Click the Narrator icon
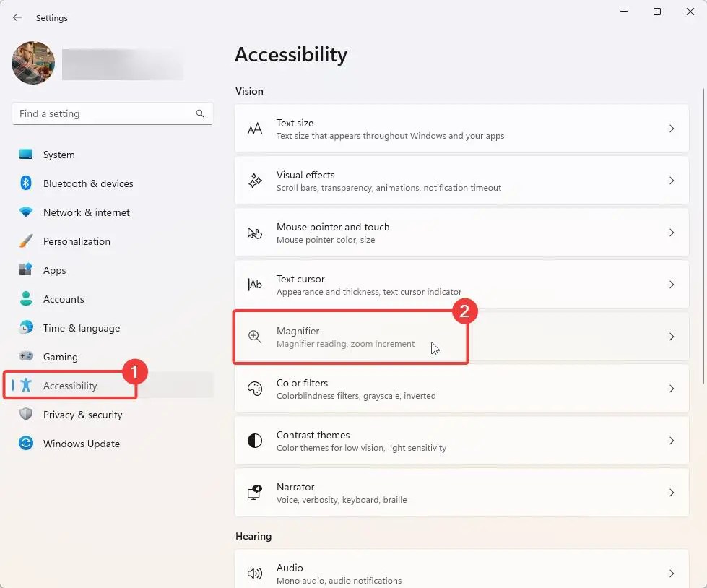The height and width of the screenshot is (588, 707). coord(255,493)
